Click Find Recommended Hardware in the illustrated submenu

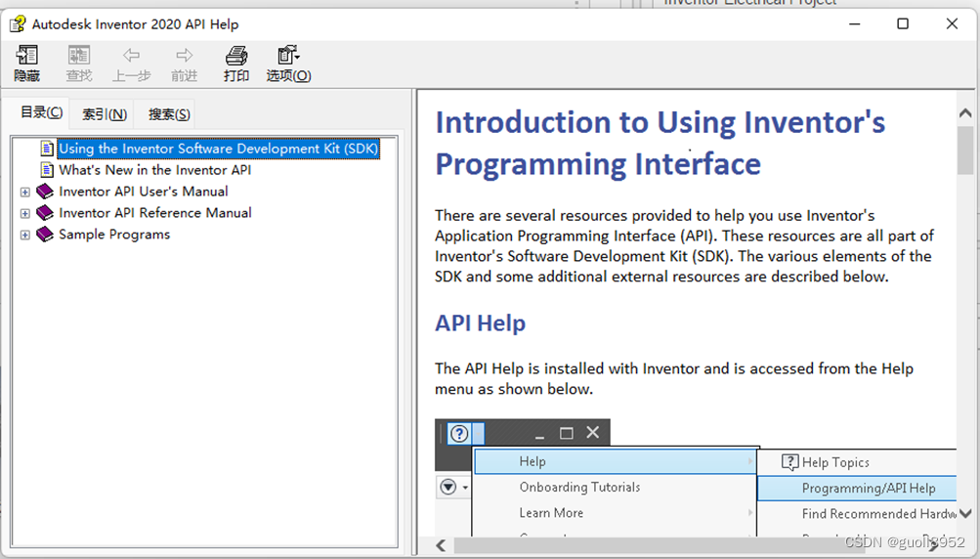tap(878, 513)
